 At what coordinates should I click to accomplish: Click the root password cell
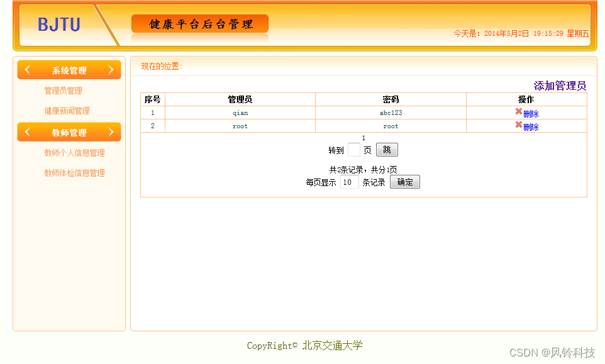[391, 126]
